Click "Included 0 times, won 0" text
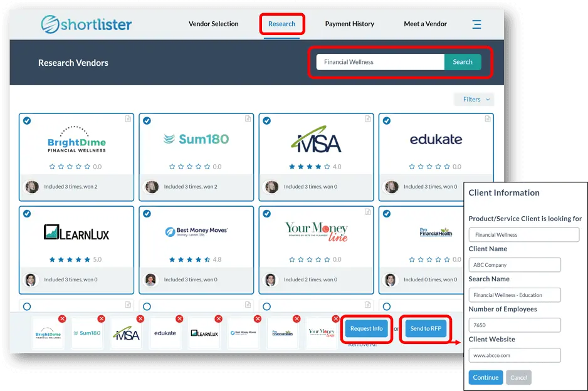 pos(430,279)
